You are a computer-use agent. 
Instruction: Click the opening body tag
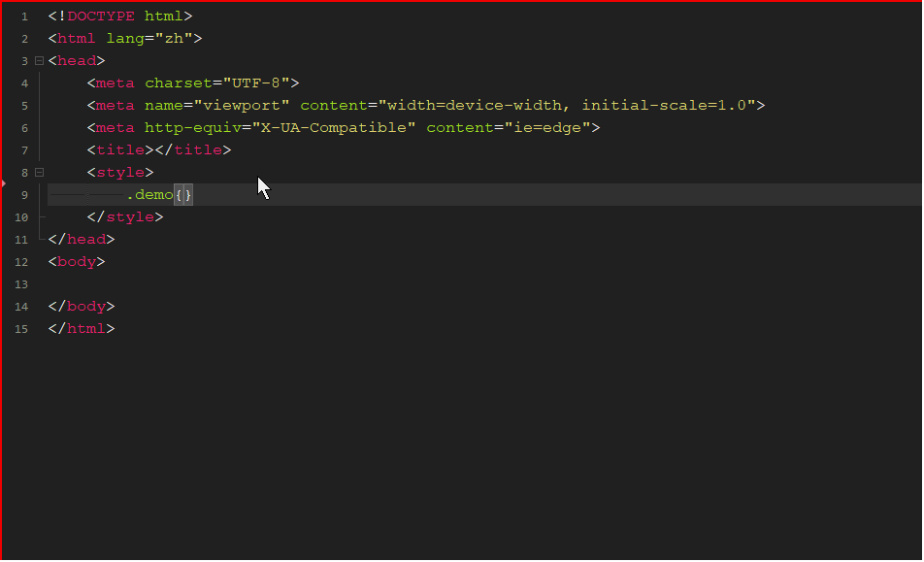pos(77,262)
